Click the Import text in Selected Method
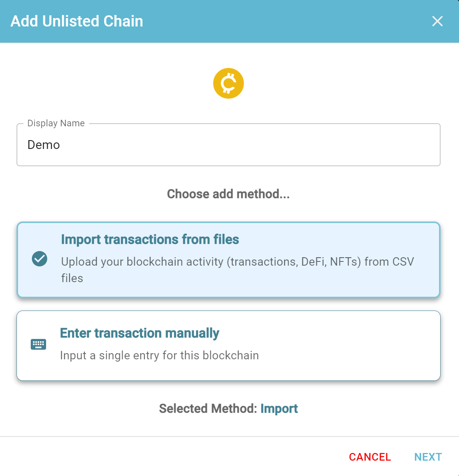459x476 pixels. [x=279, y=408]
